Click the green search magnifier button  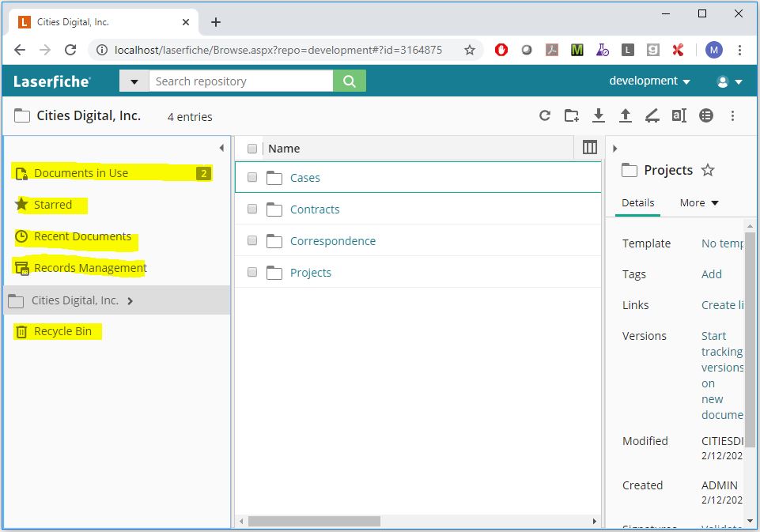pos(350,81)
